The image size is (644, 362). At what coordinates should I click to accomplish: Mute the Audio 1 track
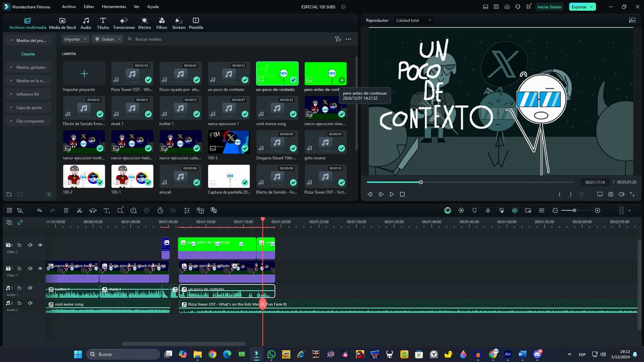pyautogui.click(x=30, y=289)
